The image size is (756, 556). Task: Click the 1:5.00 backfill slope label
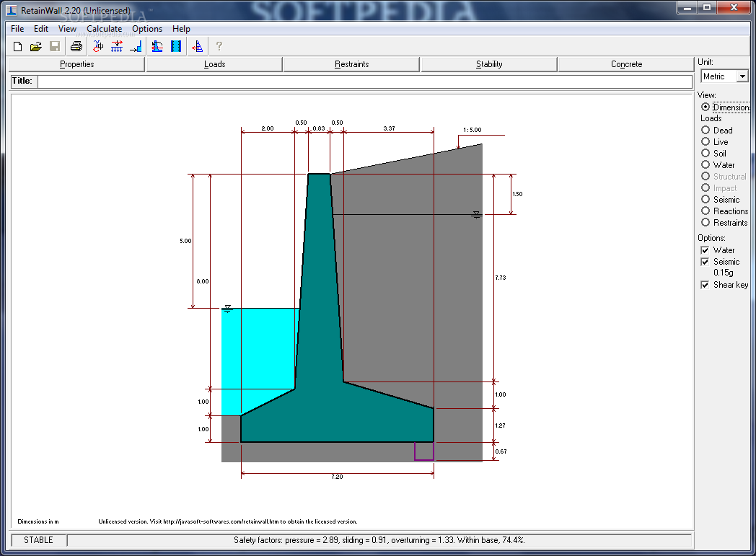click(x=472, y=130)
